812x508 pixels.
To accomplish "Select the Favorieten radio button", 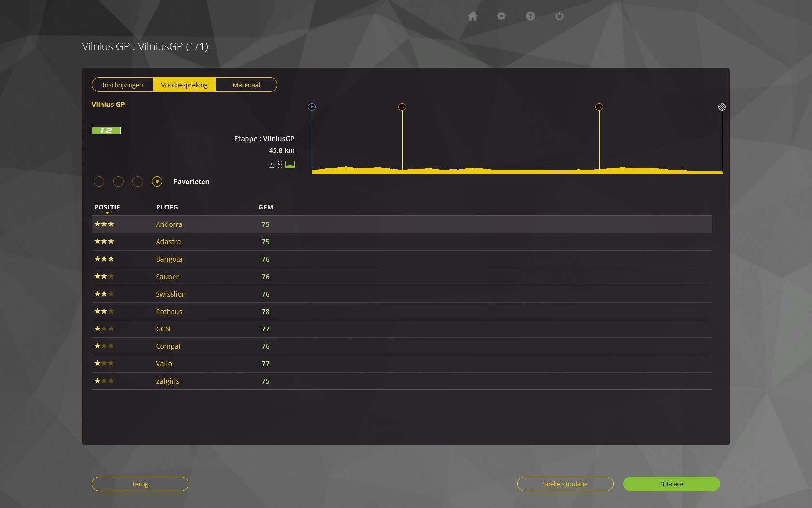I will [x=157, y=181].
